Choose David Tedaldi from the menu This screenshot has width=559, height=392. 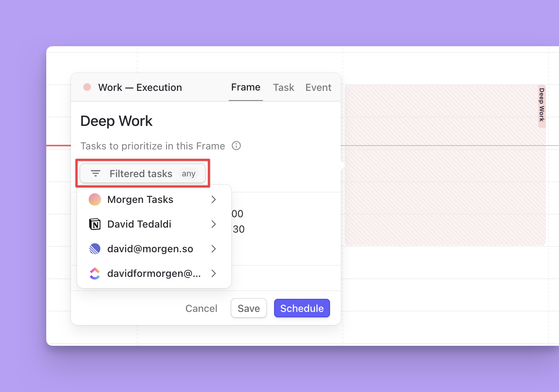(x=154, y=224)
